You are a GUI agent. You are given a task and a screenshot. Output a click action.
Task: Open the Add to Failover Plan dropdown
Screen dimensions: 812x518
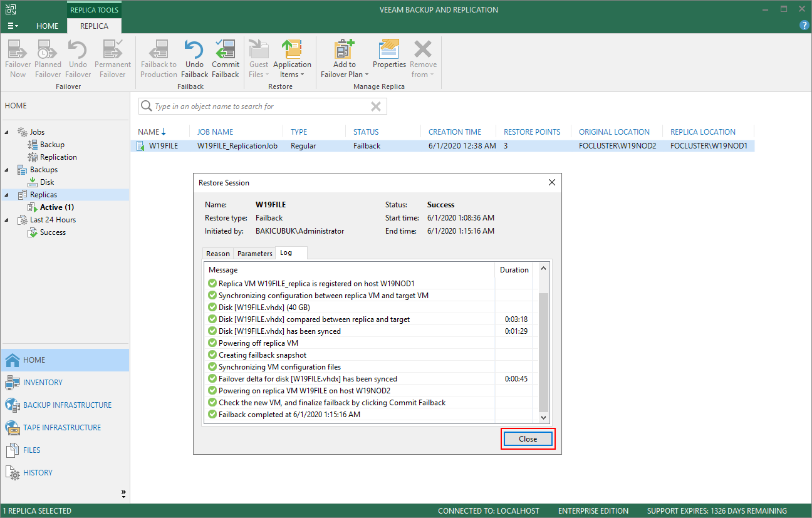[x=345, y=59]
